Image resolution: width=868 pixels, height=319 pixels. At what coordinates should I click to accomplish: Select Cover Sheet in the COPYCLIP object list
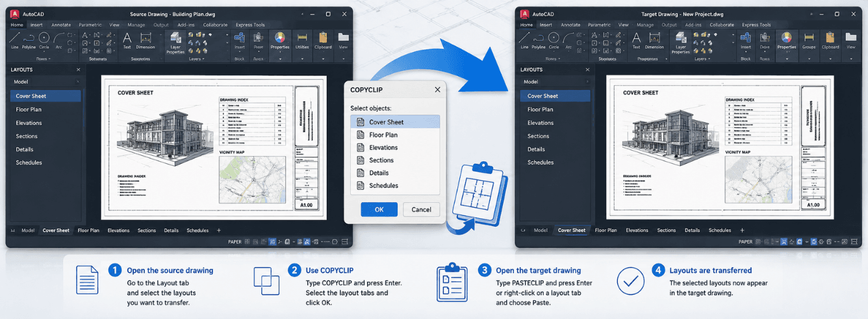click(x=395, y=121)
